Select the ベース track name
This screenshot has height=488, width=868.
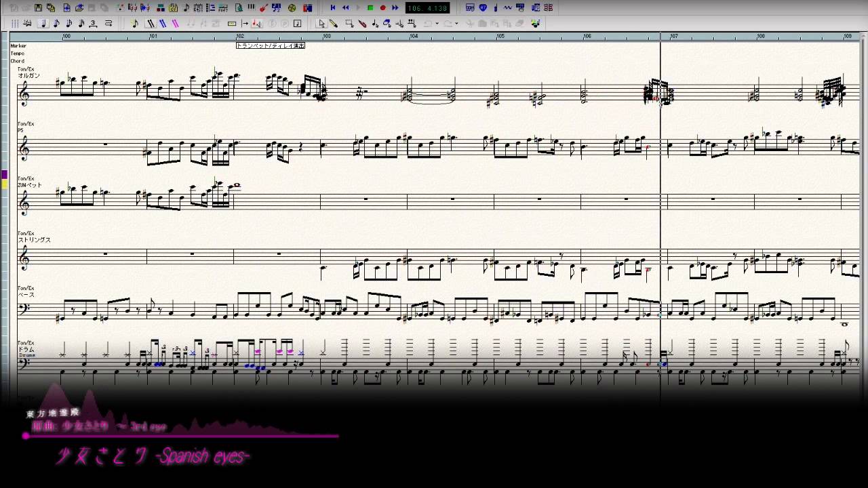(26, 295)
